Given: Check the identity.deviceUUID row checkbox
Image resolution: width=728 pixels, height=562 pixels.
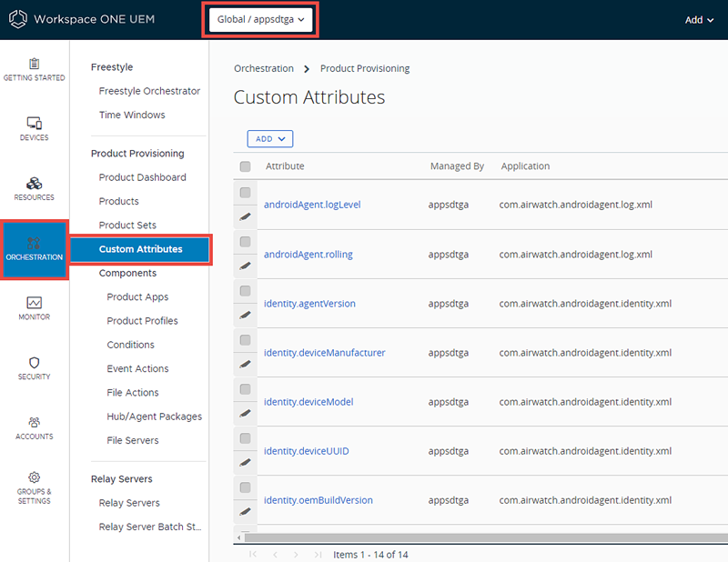Looking at the screenshot, I should (245, 438).
